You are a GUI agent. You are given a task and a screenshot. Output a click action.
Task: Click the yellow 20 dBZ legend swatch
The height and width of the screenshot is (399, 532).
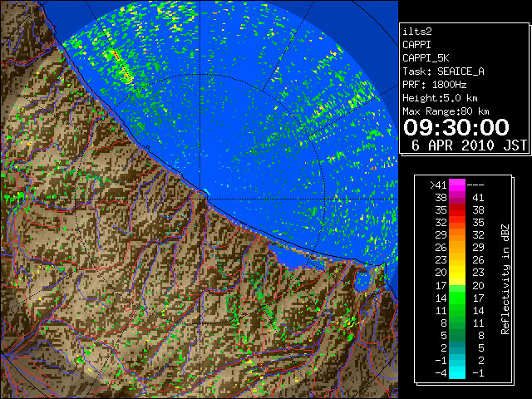coord(457,273)
